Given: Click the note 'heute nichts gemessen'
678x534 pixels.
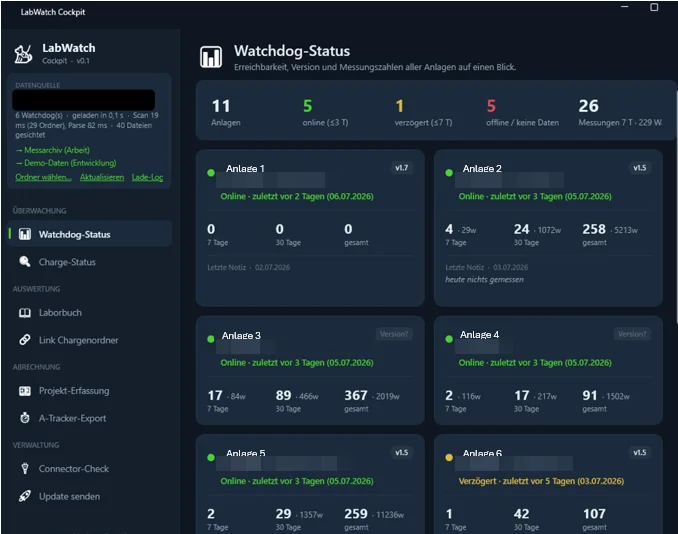Looking at the screenshot, I should click(484, 279).
